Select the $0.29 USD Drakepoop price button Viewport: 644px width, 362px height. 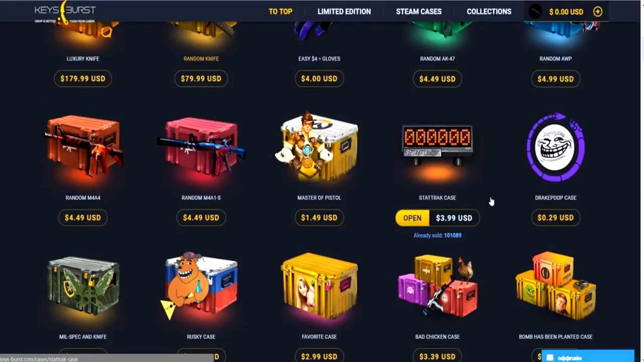555,218
